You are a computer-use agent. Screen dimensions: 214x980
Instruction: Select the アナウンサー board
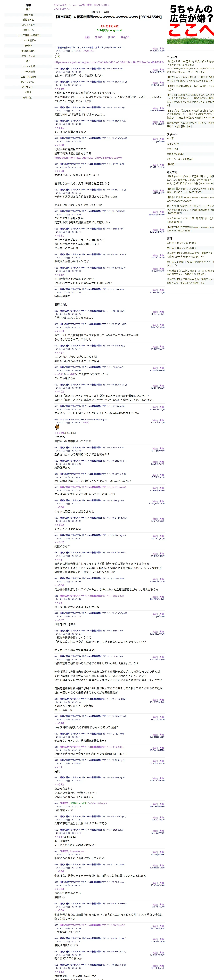coord(28,87)
